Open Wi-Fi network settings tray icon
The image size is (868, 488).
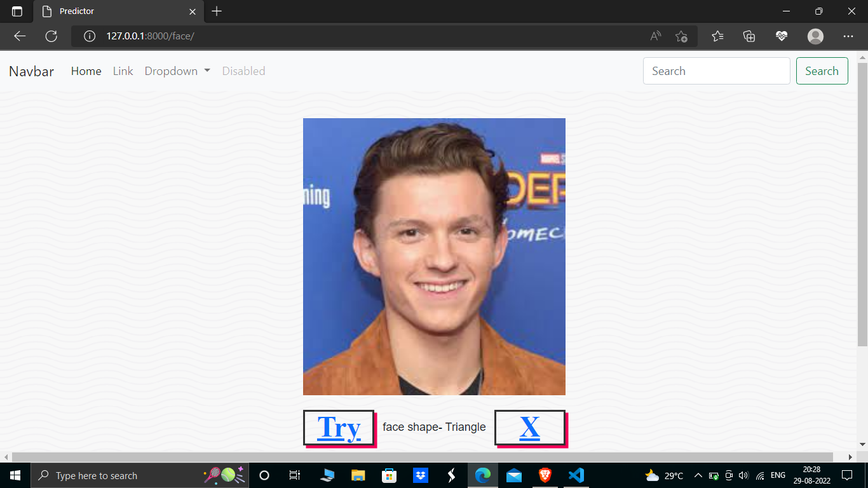(x=760, y=475)
